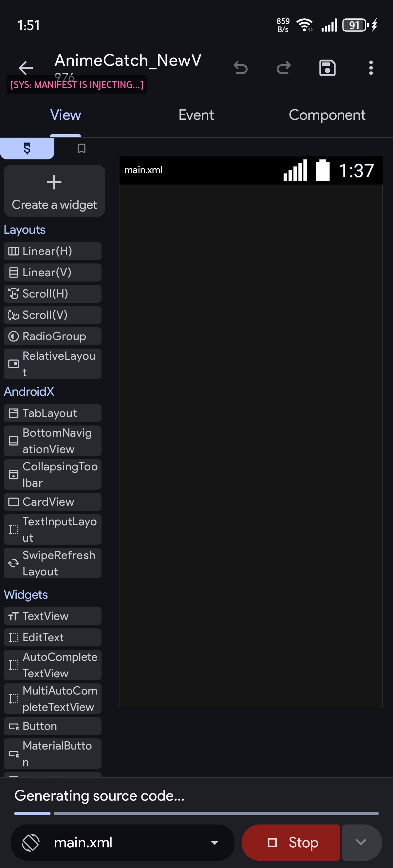The image size is (393, 868).
Task: Tap the screen orientation rotate icon
Action: coord(31,842)
